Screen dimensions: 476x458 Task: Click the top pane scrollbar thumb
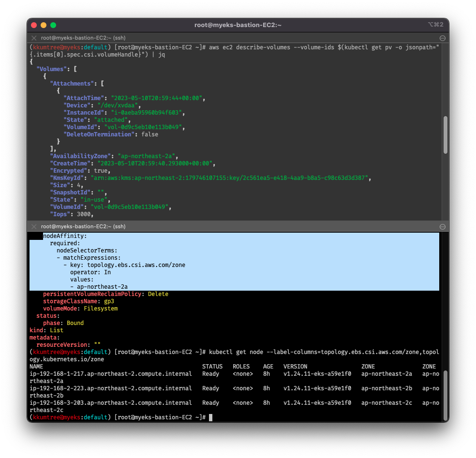point(446,135)
